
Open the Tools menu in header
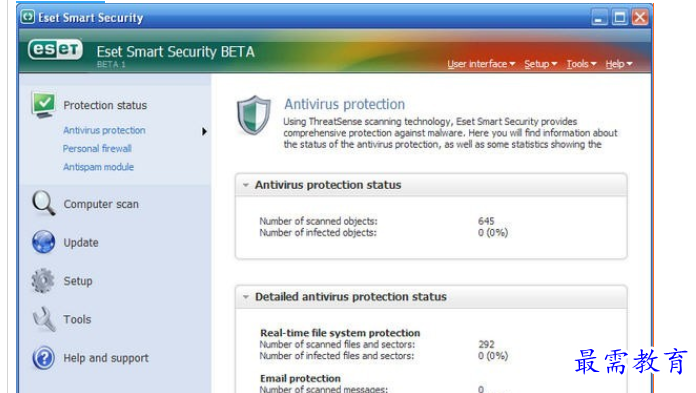[x=581, y=64]
